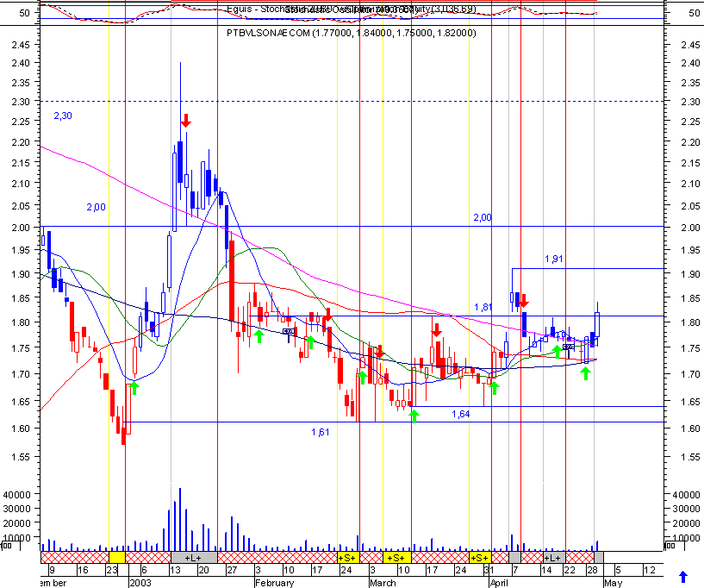Select the +L+ marker in April

click(x=552, y=558)
